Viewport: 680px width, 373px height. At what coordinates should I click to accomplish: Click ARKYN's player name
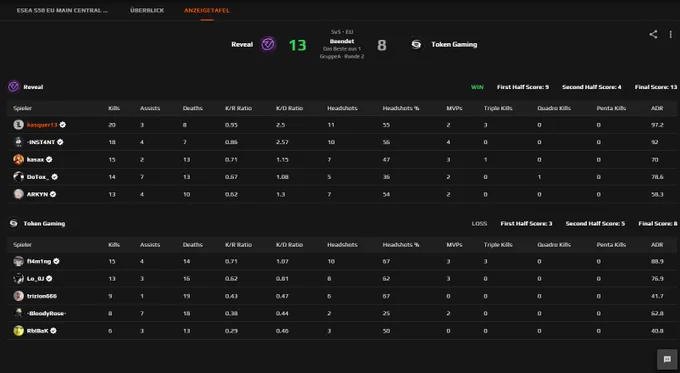pyautogui.click(x=37, y=194)
